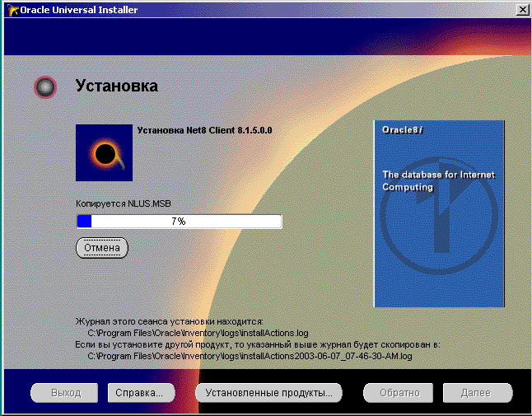Click the text Установка Net8 Client 8.1.5.0.0
Viewport: 532px width, 416px height.
204,130
